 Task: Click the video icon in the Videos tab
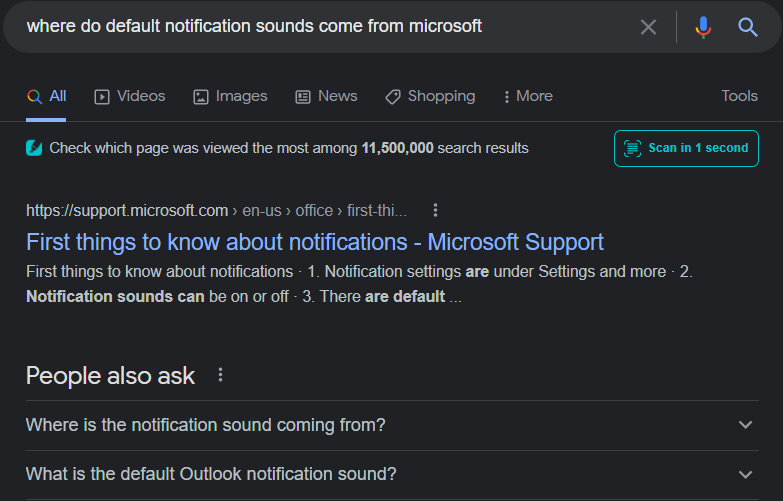(x=102, y=97)
